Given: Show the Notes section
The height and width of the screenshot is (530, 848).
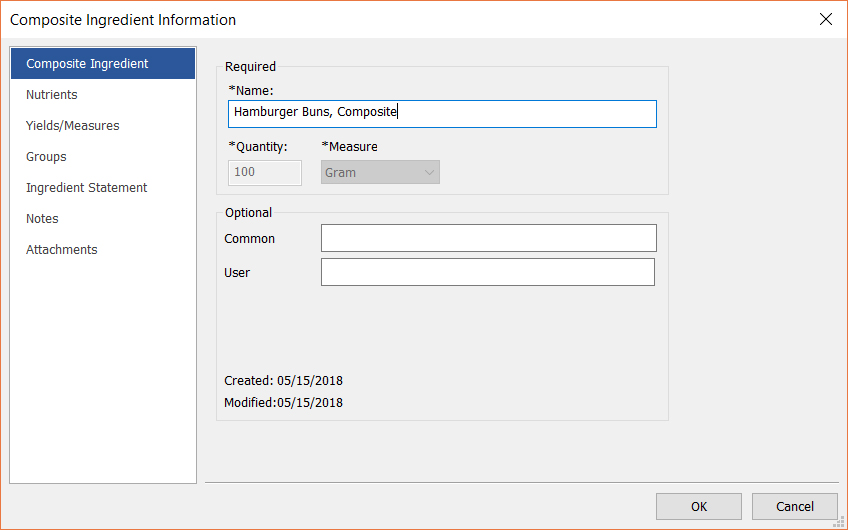Looking at the screenshot, I should coord(43,219).
